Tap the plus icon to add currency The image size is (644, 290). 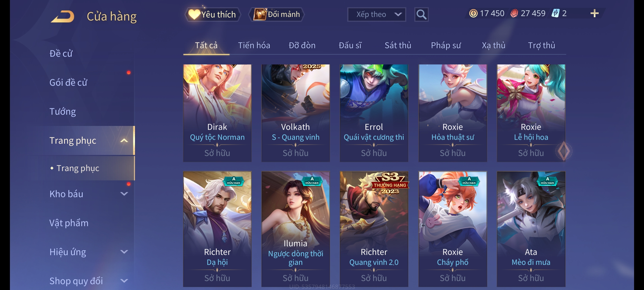(x=594, y=13)
